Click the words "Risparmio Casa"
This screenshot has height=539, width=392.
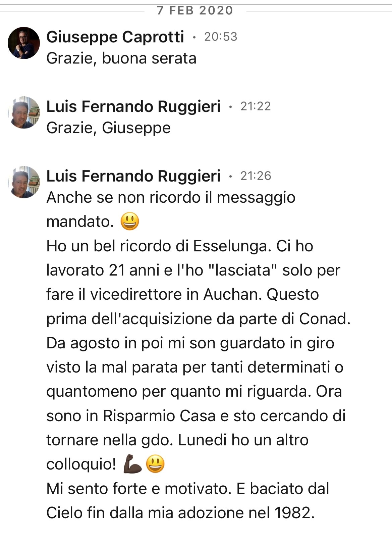[159, 416]
